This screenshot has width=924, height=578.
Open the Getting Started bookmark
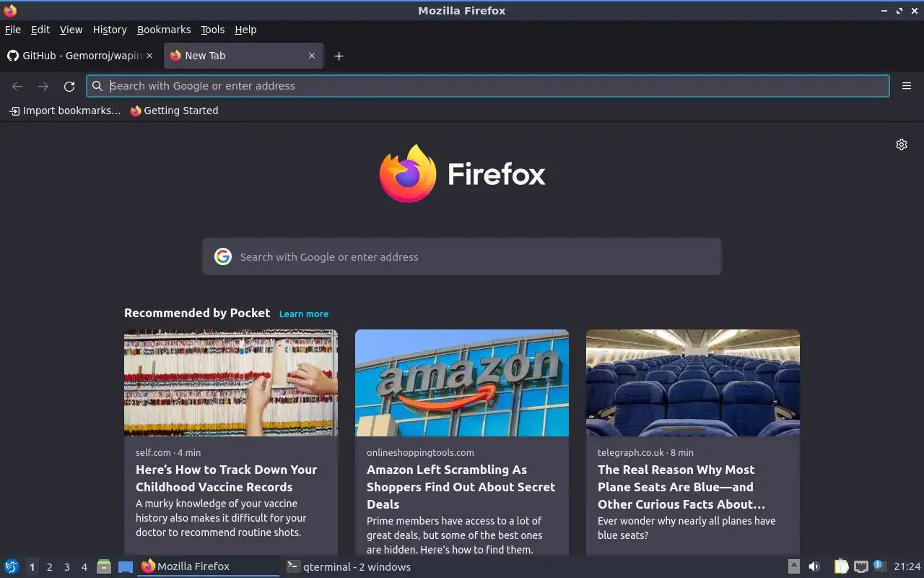[174, 111]
